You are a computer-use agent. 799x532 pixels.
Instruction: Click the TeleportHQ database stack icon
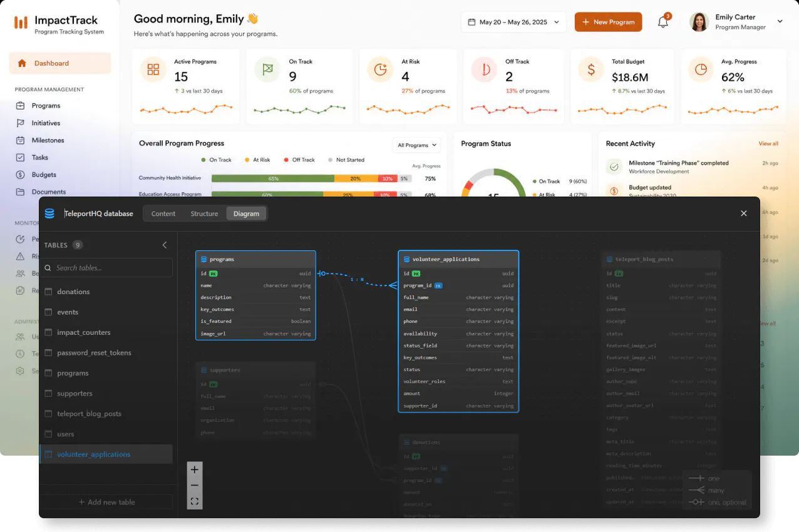[x=49, y=213]
